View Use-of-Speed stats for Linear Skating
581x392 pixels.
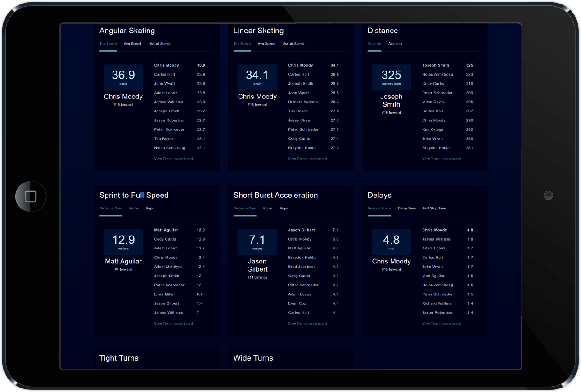point(293,44)
